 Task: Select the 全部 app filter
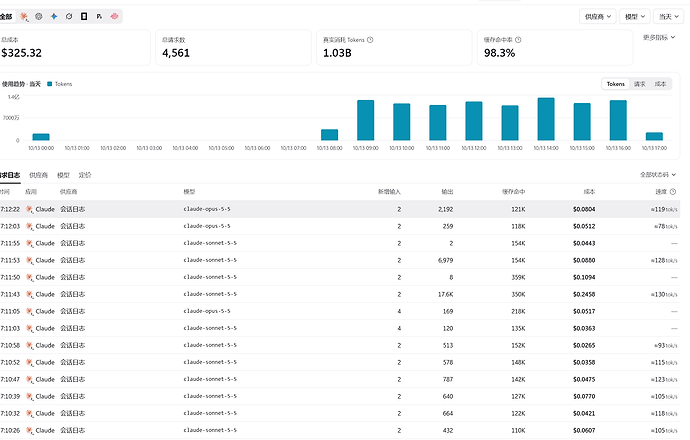[7, 17]
